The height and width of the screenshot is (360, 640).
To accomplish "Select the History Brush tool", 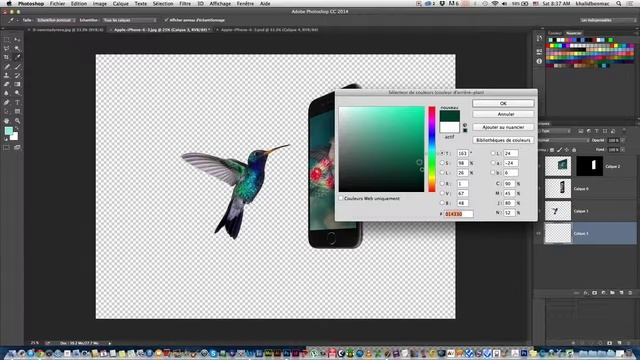I will (17, 76).
